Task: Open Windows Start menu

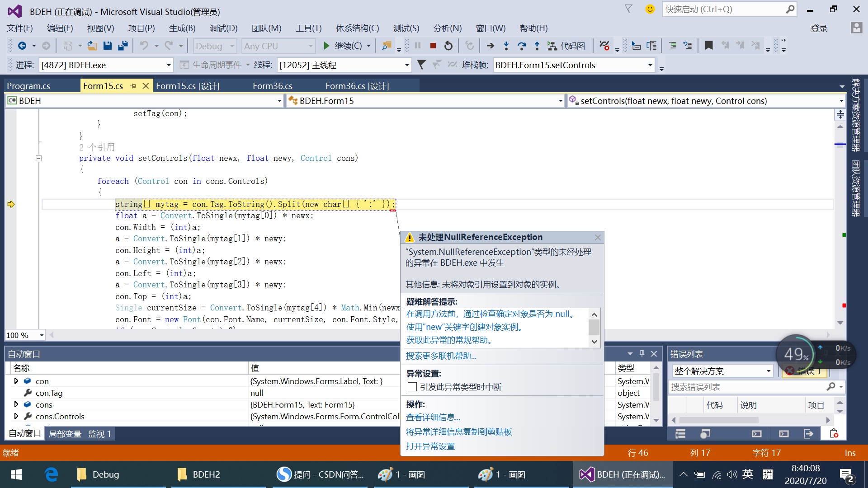Action: coord(16,474)
